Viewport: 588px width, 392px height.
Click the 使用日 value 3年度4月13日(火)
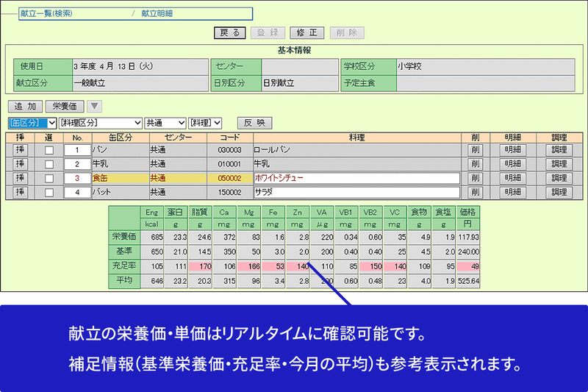click(140, 67)
